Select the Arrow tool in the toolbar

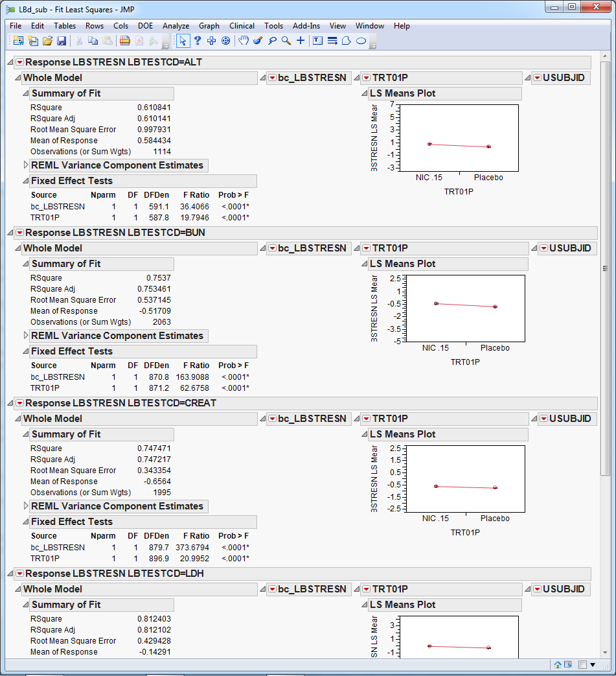coord(183,40)
